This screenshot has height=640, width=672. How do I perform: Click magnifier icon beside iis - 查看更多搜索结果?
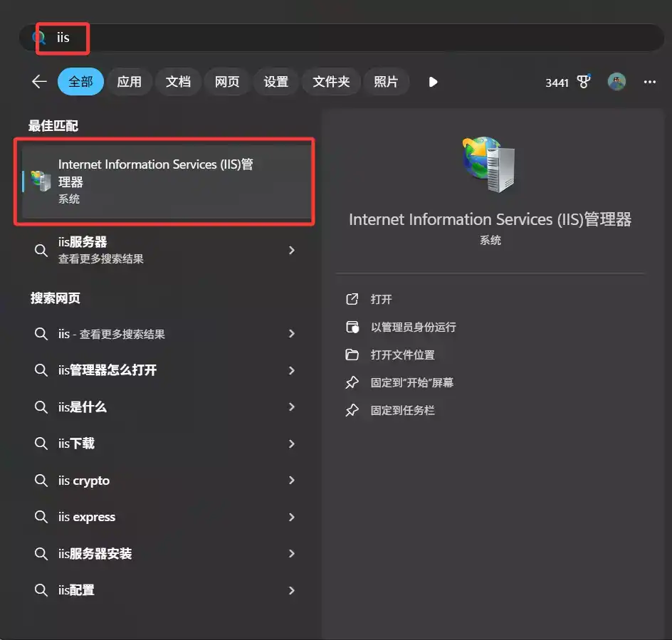(x=41, y=333)
